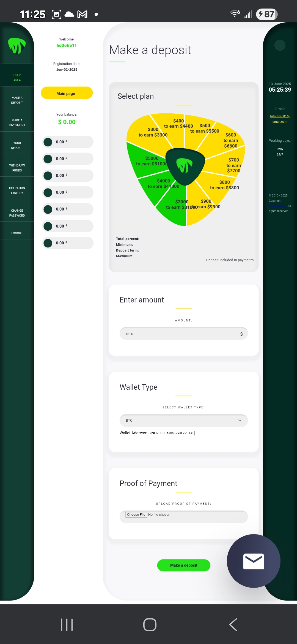Open Operation History menu item
297x644 pixels.
[x=17, y=190]
